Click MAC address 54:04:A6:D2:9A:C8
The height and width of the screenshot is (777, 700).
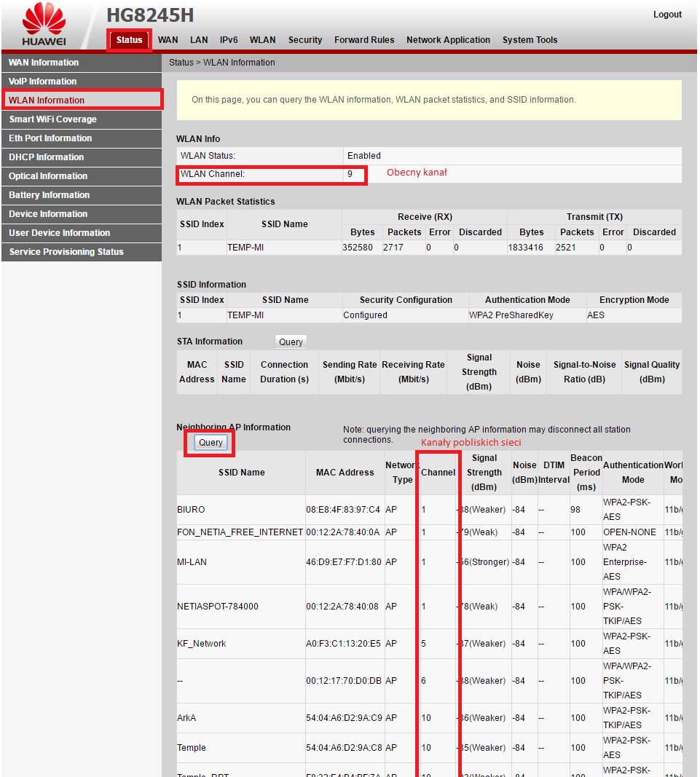(x=344, y=748)
